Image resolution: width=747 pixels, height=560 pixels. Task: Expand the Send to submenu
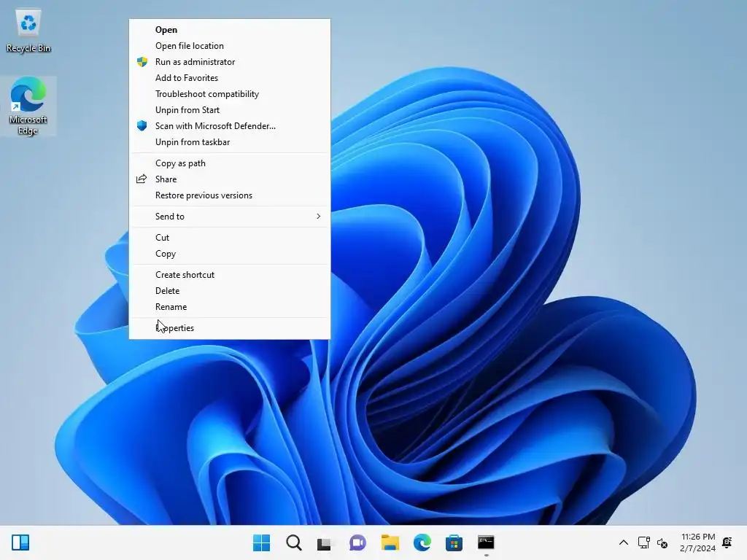[230, 216]
